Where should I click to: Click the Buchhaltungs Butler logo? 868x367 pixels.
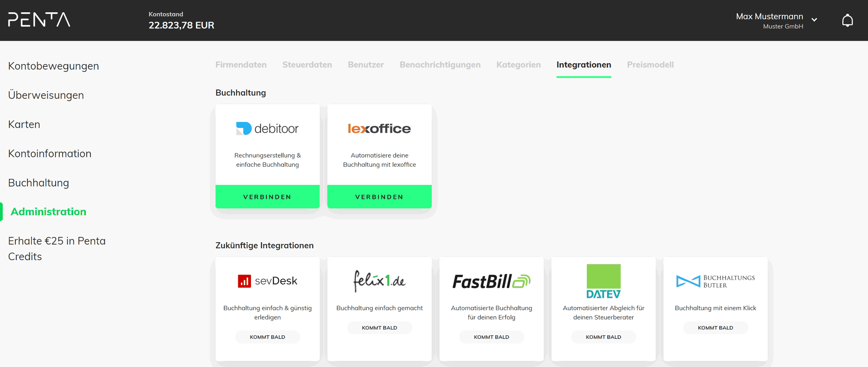click(716, 281)
